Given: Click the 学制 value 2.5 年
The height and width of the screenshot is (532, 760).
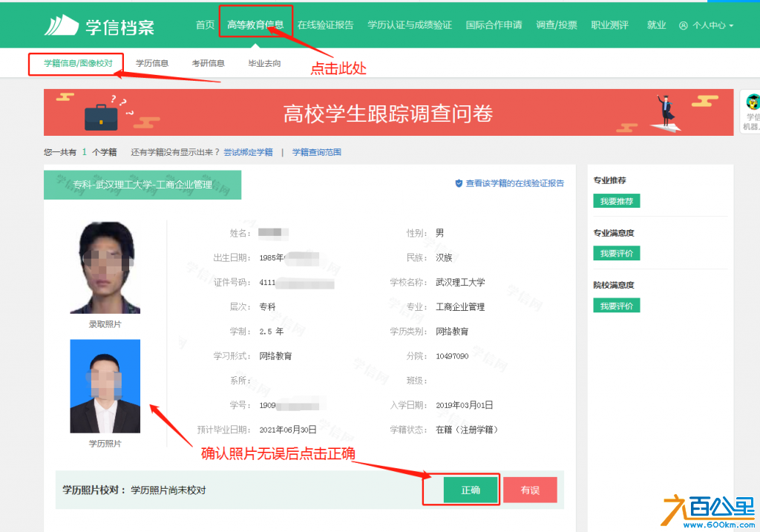Looking at the screenshot, I should pos(272,332).
